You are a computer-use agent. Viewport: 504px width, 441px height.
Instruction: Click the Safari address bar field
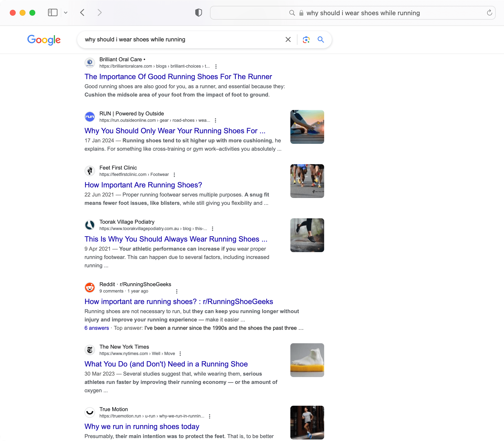pos(352,13)
